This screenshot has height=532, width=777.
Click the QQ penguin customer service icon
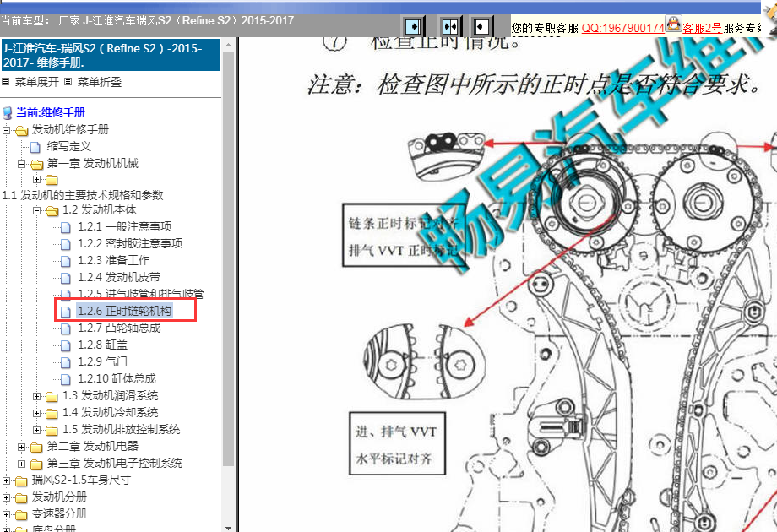(673, 24)
